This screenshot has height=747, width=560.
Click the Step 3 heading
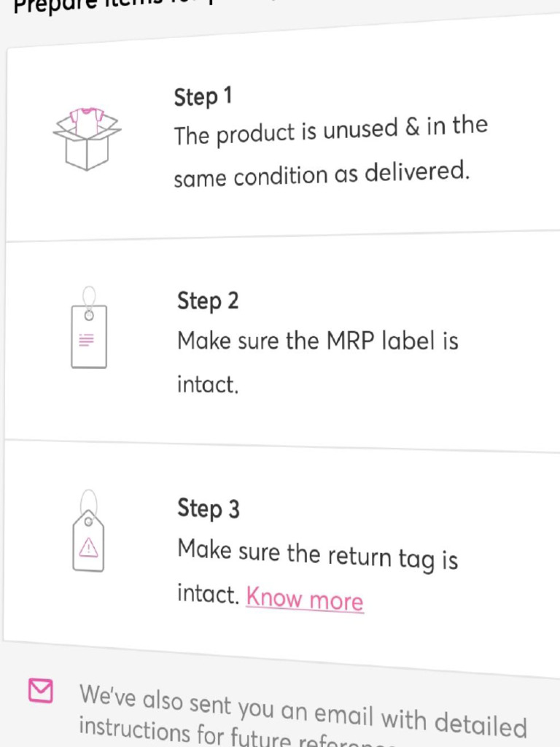[209, 508]
